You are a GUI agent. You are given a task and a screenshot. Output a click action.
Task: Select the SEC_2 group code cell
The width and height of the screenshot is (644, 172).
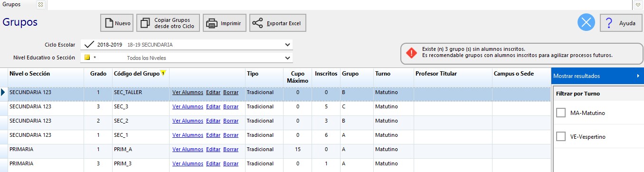point(141,123)
